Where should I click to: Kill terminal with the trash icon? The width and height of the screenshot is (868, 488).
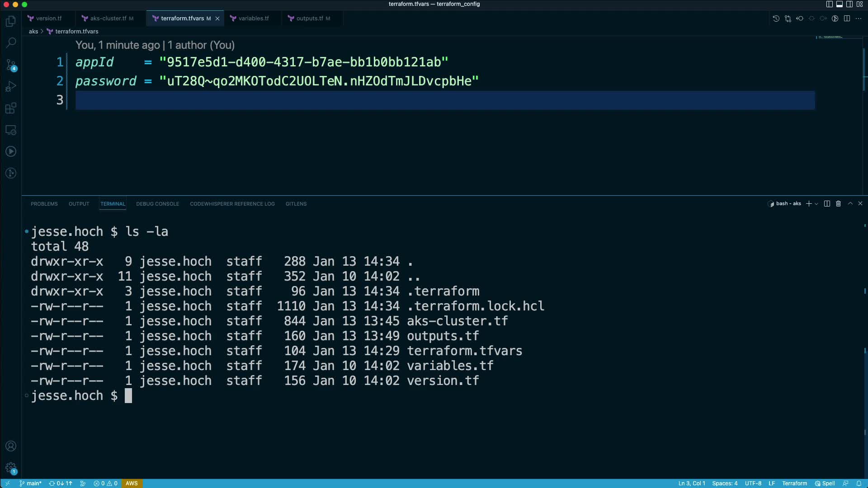click(x=838, y=204)
